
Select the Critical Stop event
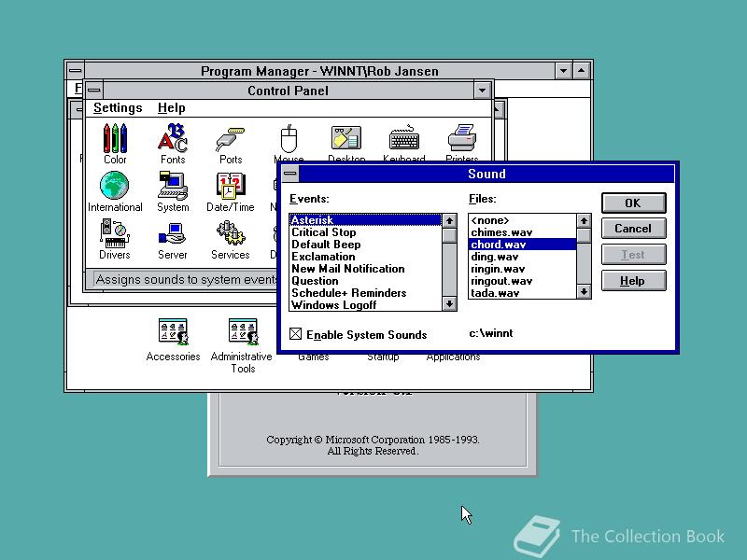pyautogui.click(x=365, y=232)
